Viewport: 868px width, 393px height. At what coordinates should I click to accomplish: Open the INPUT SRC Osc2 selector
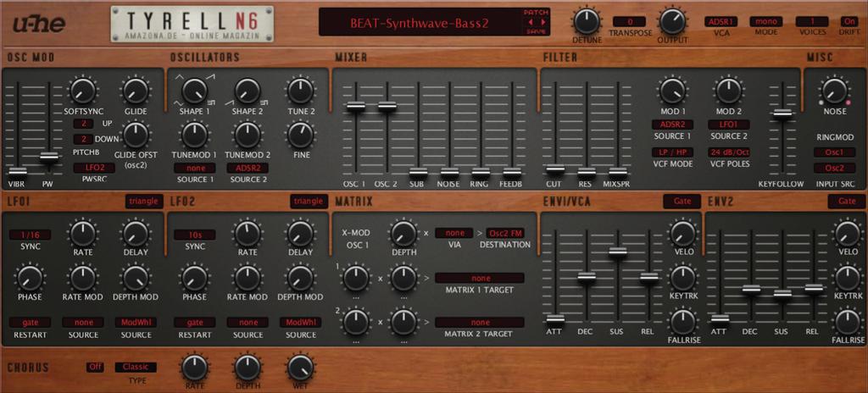pyautogui.click(x=834, y=168)
